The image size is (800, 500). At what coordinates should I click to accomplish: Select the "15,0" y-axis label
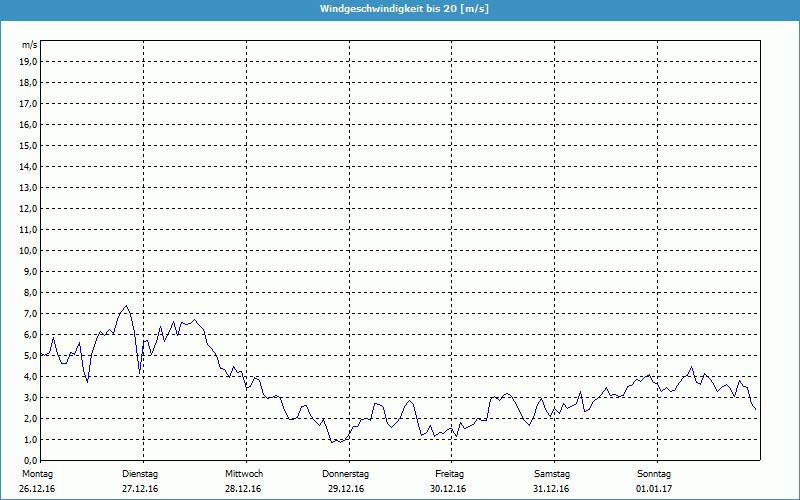pos(29,145)
